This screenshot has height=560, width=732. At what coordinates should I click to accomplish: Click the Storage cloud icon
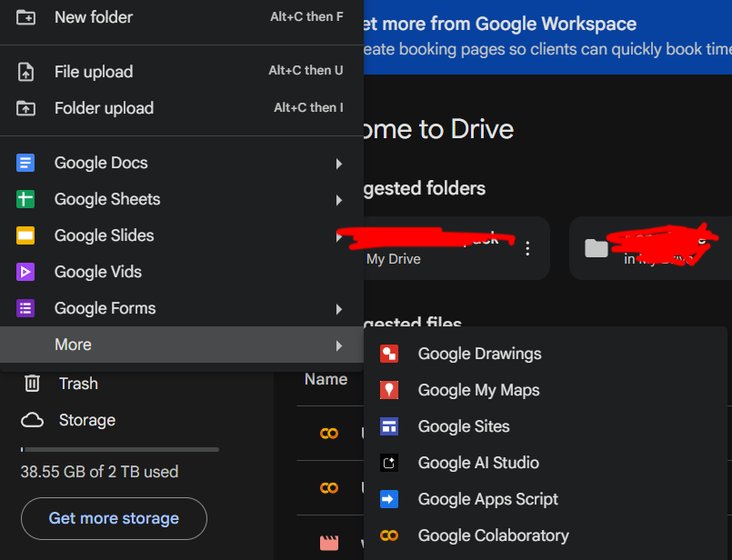coord(32,419)
